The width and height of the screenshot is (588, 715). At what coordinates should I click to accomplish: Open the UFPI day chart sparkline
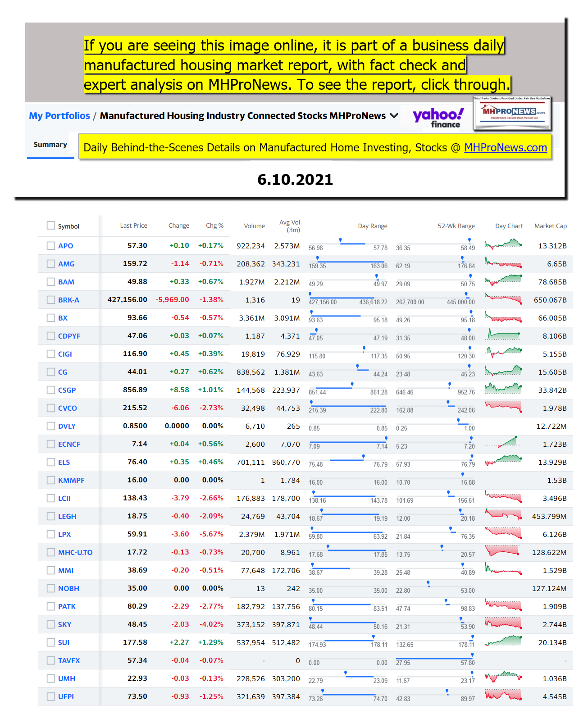point(503,696)
